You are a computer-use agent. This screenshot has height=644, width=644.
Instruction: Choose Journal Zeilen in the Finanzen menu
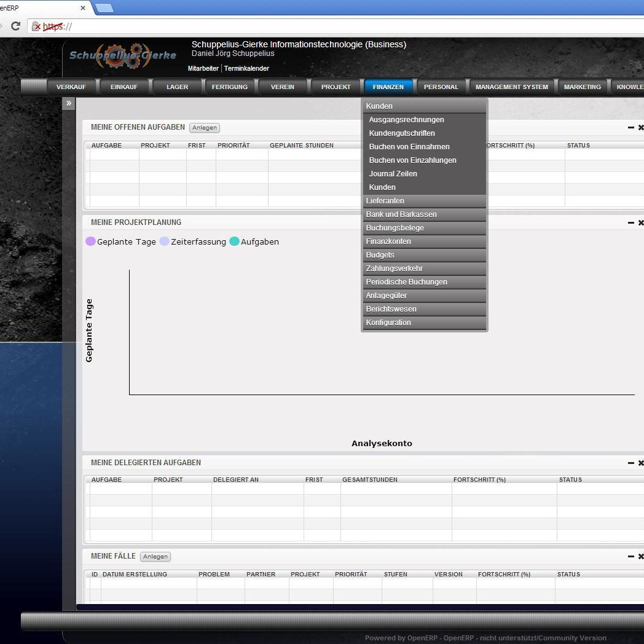(x=393, y=174)
